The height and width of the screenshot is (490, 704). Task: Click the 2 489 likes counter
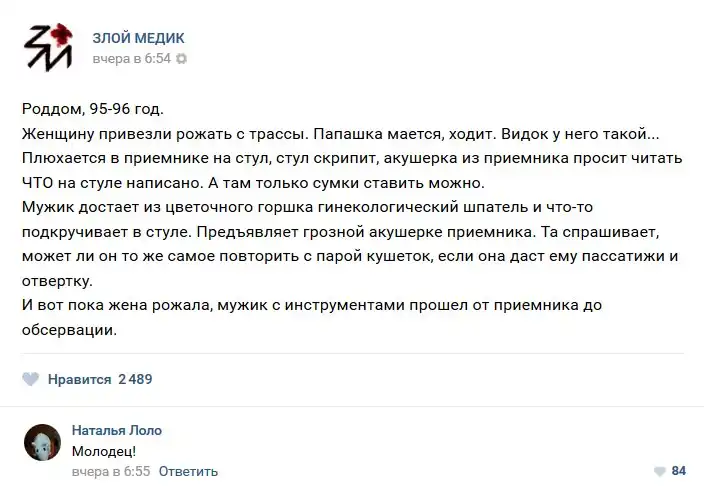[x=135, y=379]
